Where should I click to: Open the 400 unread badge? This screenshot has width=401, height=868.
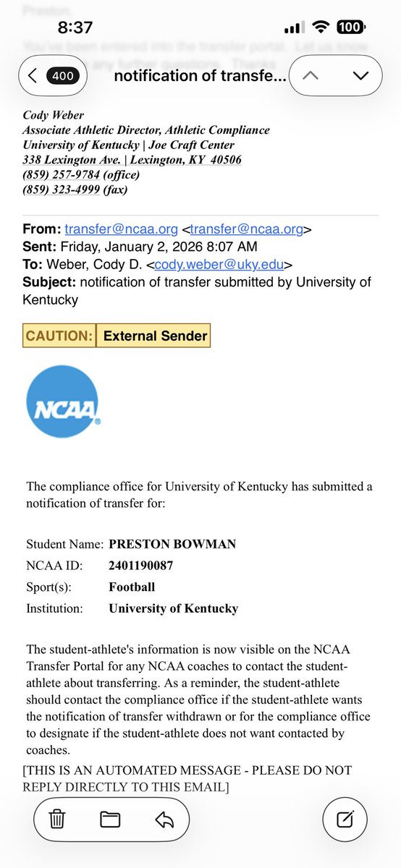pyautogui.click(x=62, y=75)
